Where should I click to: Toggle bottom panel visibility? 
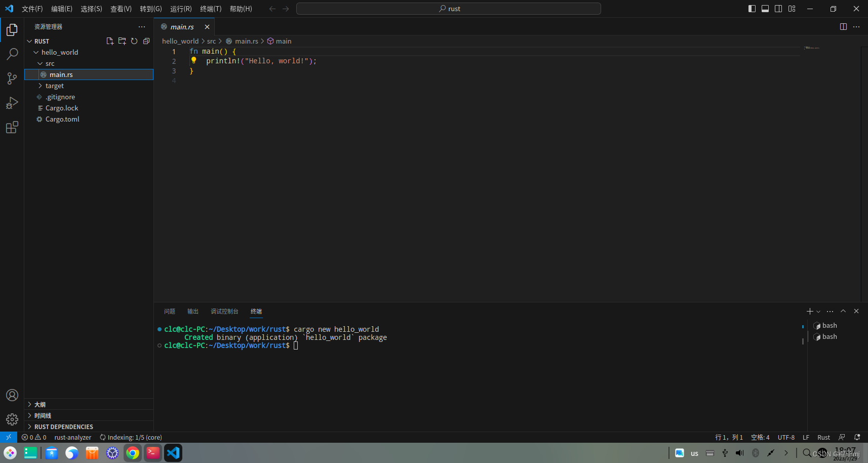765,9
